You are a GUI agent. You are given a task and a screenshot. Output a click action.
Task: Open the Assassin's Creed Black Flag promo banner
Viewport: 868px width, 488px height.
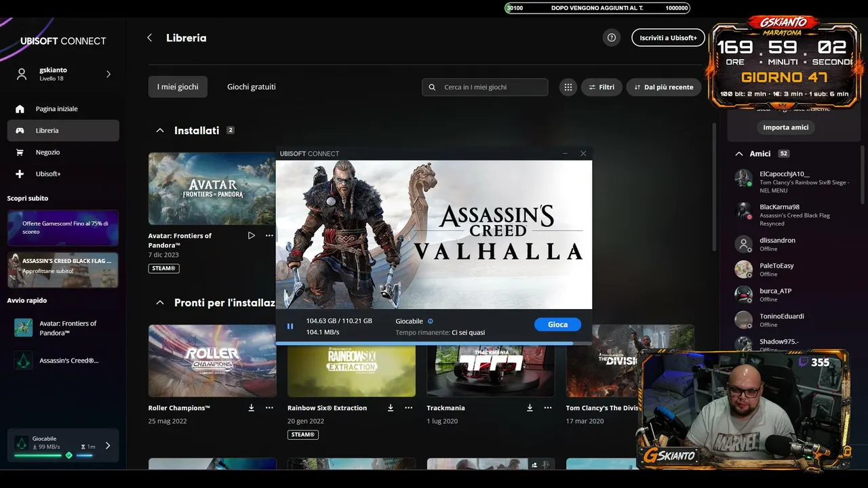(x=63, y=270)
